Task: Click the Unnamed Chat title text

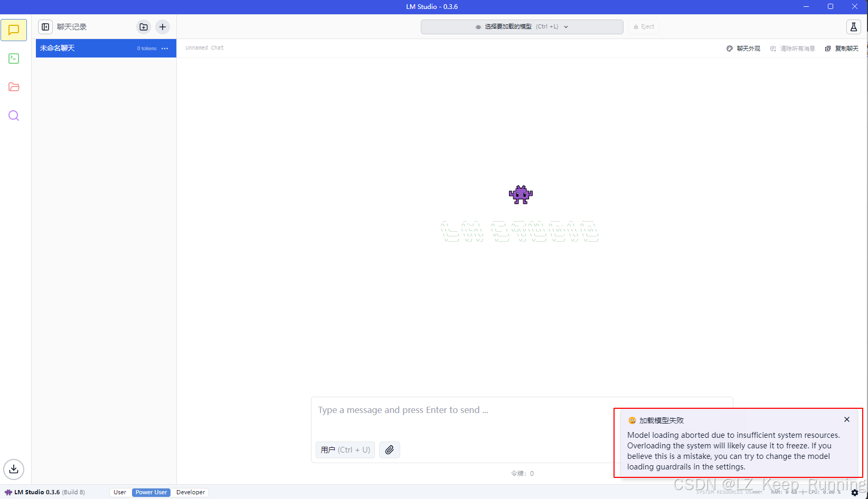Action: pyautogui.click(x=204, y=48)
